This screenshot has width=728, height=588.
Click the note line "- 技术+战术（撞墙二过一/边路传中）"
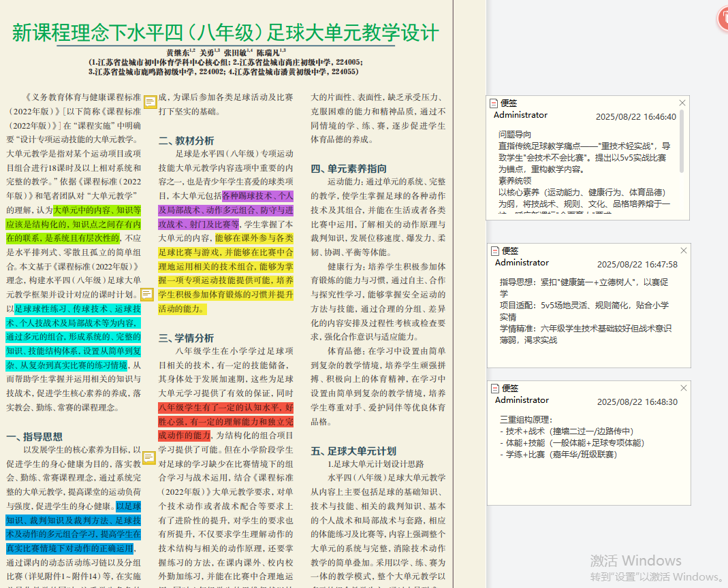click(x=567, y=431)
